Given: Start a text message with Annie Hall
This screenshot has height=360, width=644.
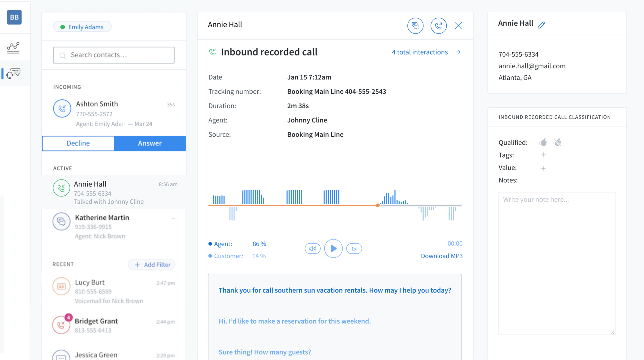Looking at the screenshot, I should point(415,25).
